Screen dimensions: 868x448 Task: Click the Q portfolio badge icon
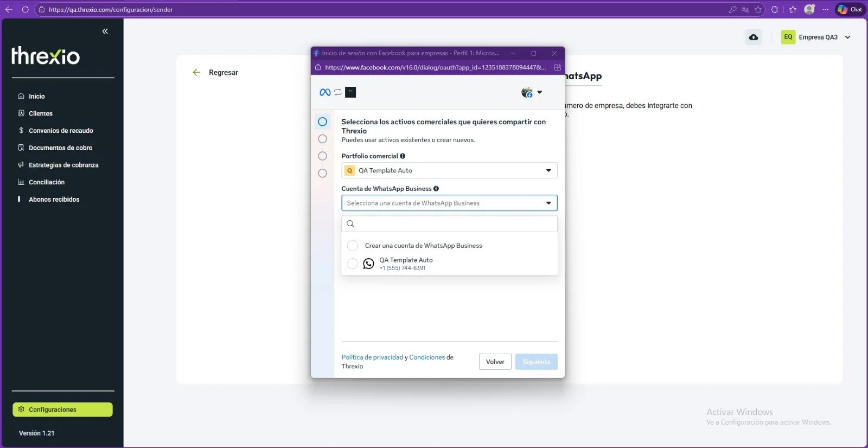click(349, 170)
